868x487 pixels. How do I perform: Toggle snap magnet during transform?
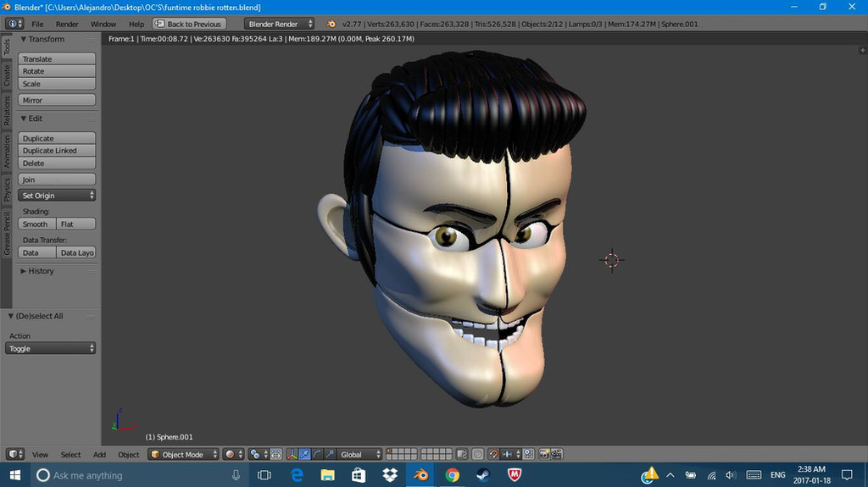pos(494,454)
